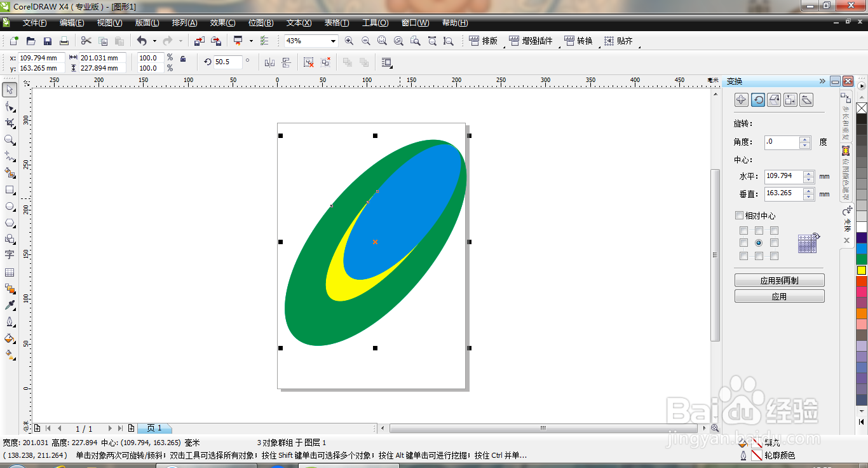Click the 应用到再制 button
868x468 pixels.
pos(780,280)
